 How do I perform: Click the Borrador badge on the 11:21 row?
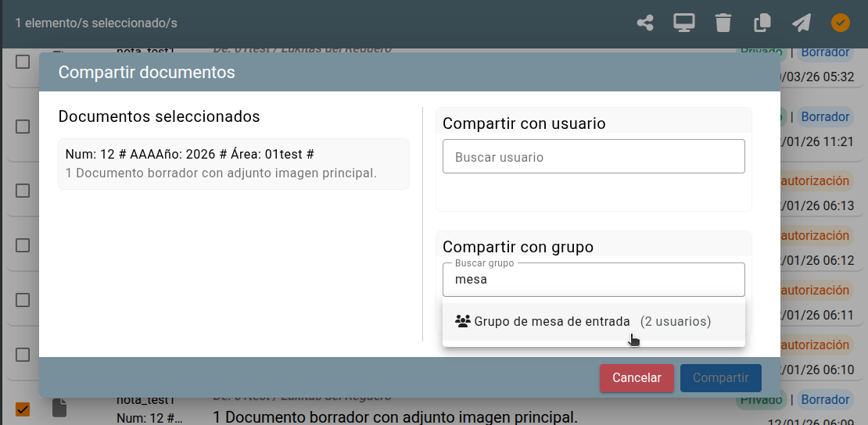(825, 116)
